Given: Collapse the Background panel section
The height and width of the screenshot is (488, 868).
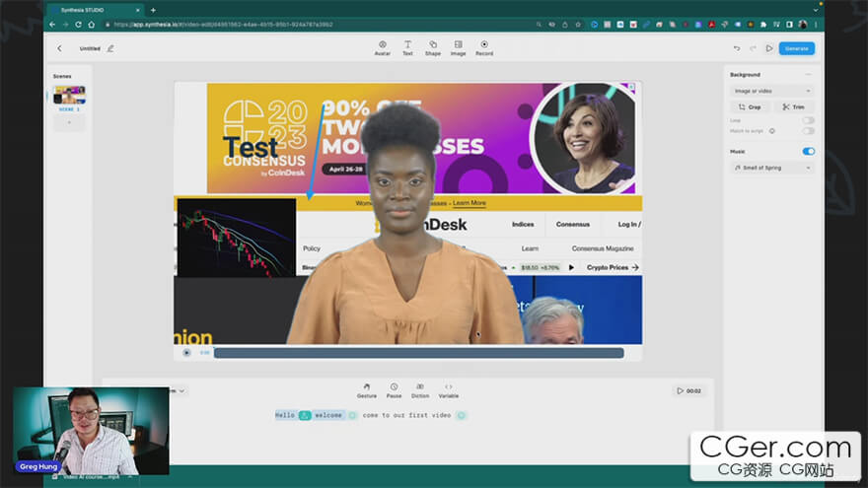Looking at the screenshot, I should [808, 74].
